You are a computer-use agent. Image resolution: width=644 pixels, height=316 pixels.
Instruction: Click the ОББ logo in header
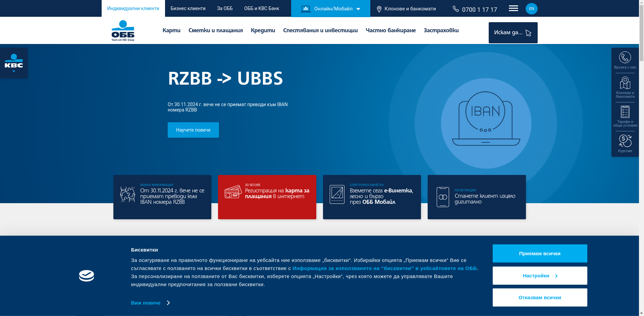coord(123,31)
